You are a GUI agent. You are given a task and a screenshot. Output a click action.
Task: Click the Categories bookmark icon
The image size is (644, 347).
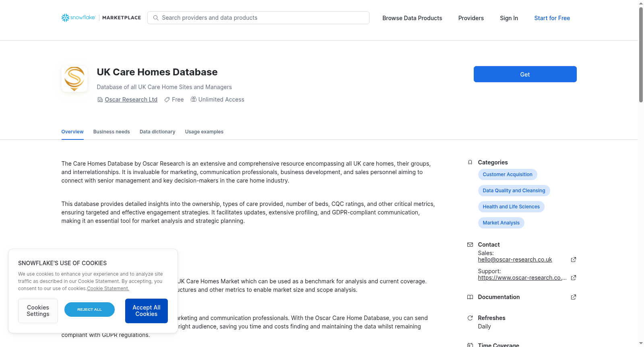[470, 162]
